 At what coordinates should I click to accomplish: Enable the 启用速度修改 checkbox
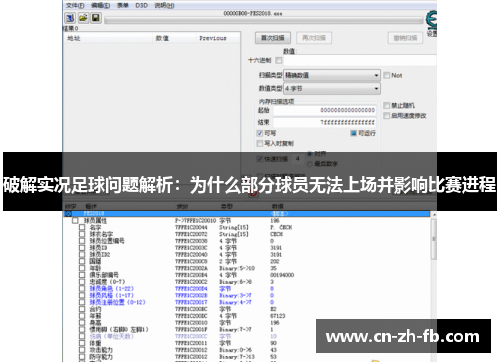click(387, 116)
